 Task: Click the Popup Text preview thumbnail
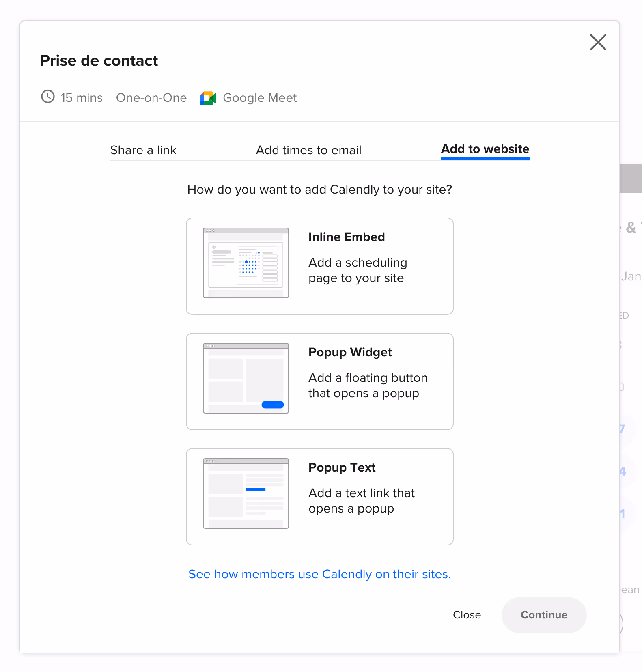point(246,493)
